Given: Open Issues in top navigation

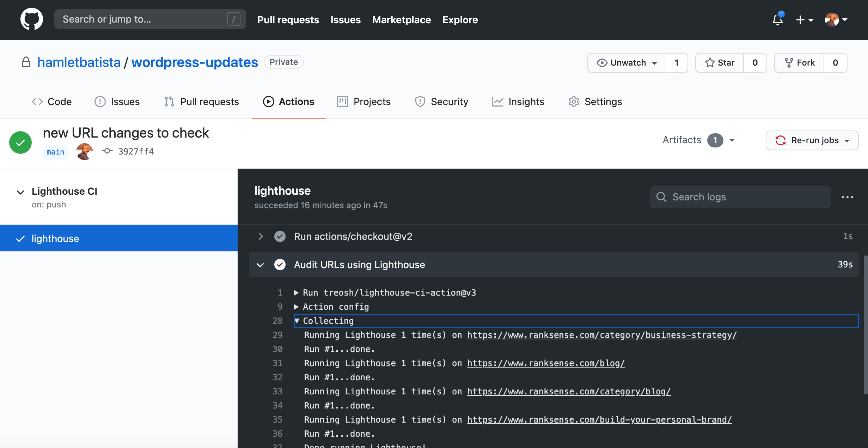Looking at the screenshot, I should point(346,20).
